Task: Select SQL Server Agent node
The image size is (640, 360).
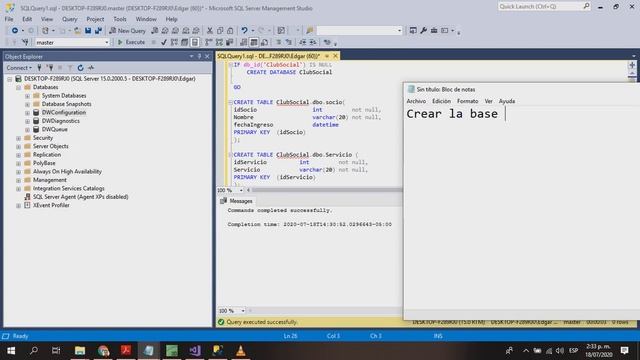Action: pos(80,197)
